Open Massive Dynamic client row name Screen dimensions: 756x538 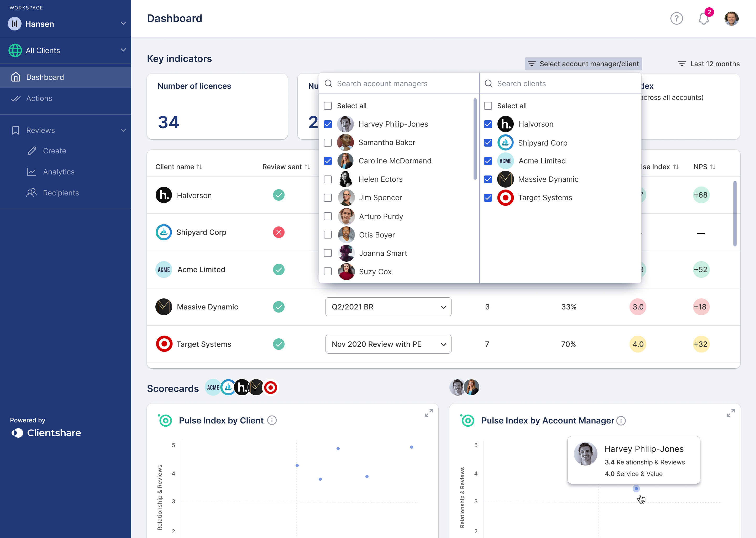tap(208, 307)
